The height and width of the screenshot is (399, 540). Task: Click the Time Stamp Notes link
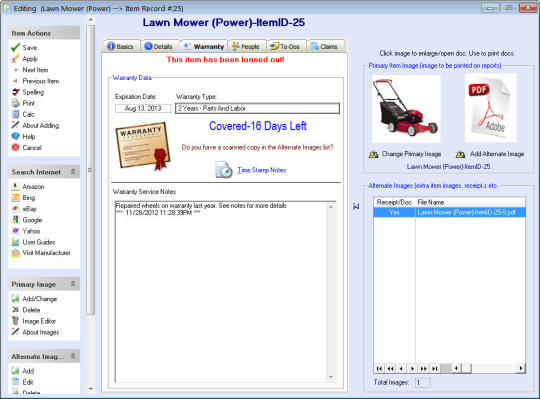262,170
